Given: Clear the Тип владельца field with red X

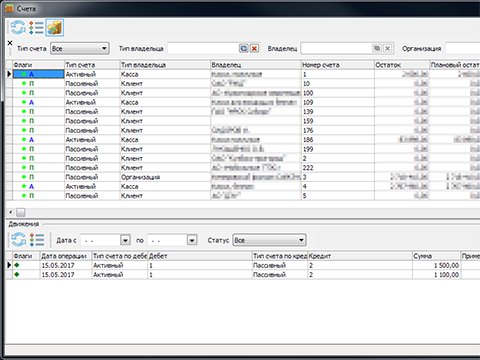Looking at the screenshot, I should click(x=254, y=49).
